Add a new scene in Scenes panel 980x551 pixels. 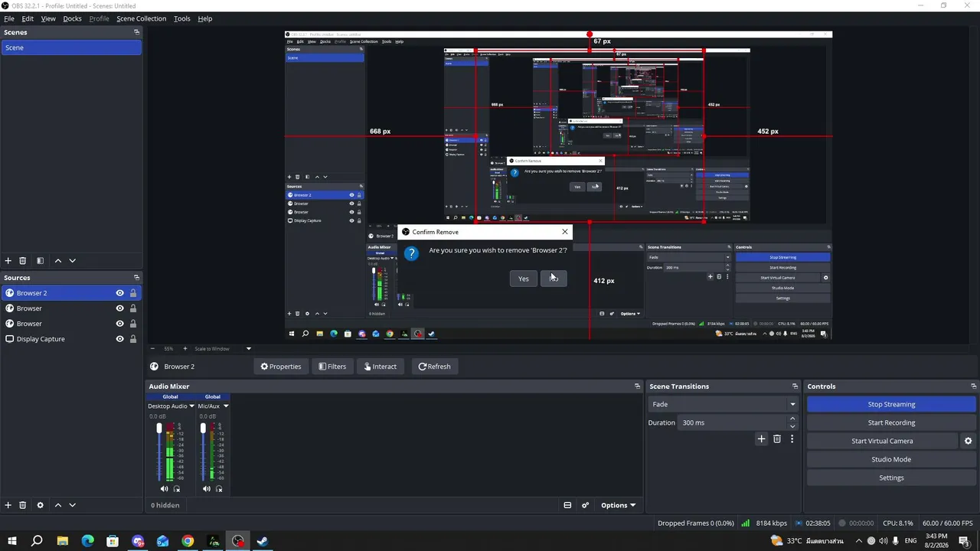pyautogui.click(x=8, y=261)
